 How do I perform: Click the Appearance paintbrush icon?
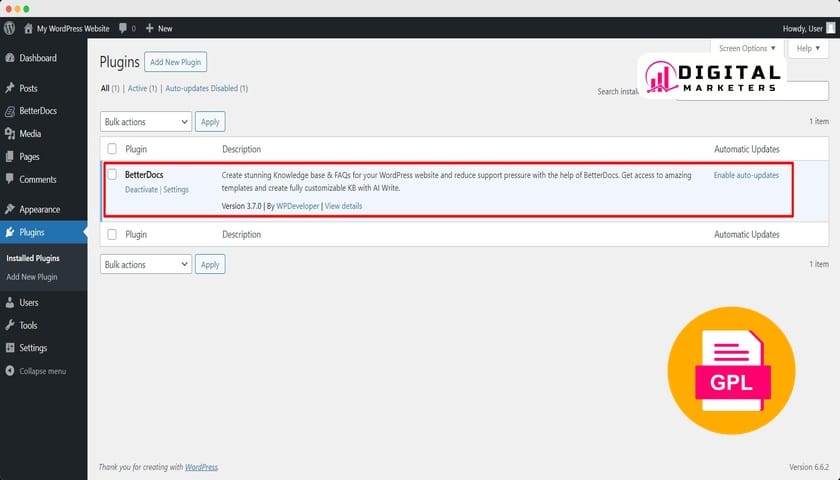click(x=9, y=209)
